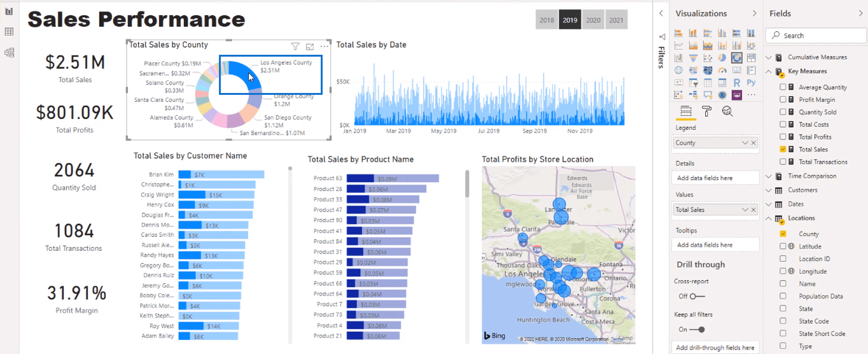This screenshot has width=868, height=354.
Task: Expand the Customers table
Action: (769, 190)
